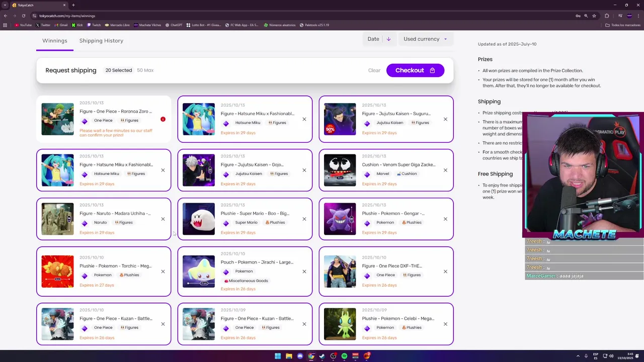Open the Kick bookmark
This screenshot has width=644, height=362.
pyautogui.click(x=77, y=25)
